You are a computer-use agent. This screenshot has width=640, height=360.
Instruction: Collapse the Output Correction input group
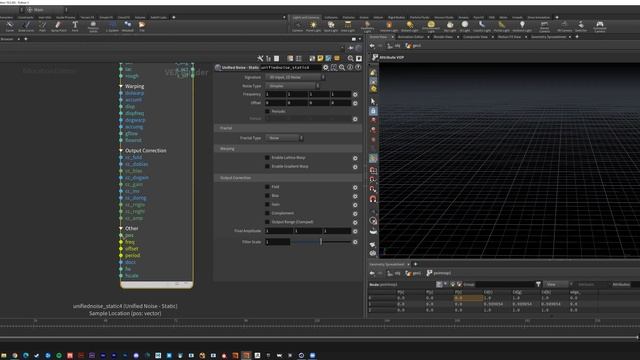(121, 151)
